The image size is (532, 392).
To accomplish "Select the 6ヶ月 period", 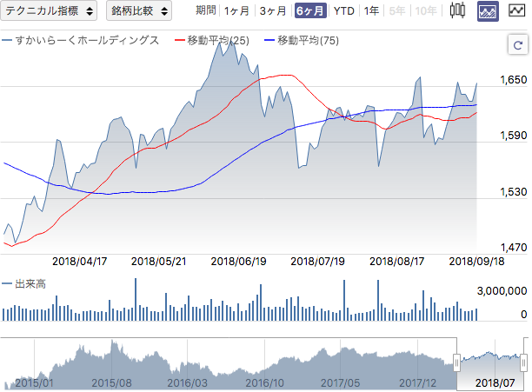I will pyautogui.click(x=310, y=10).
